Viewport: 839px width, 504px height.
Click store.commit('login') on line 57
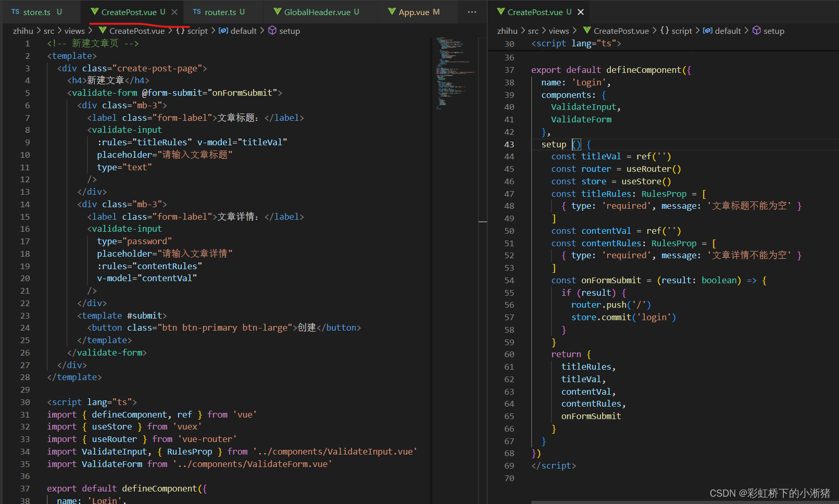(623, 317)
